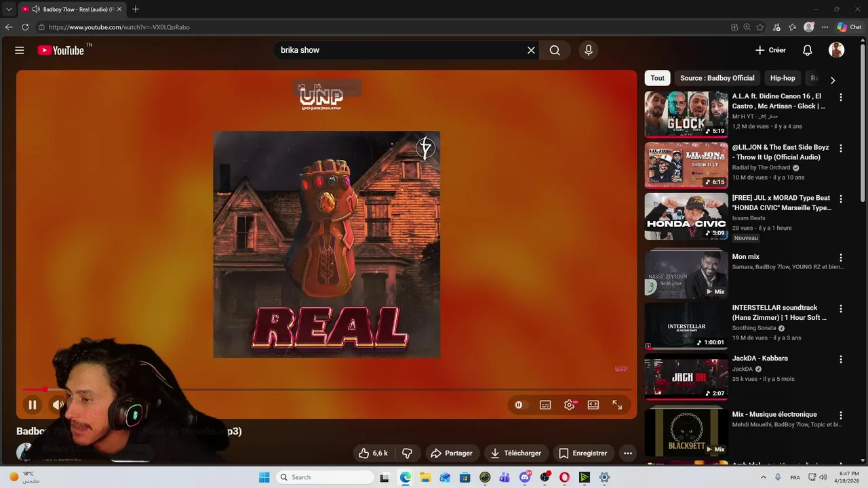Viewport: 868px width, 488px height.
Task: Open browser favorites list
Action: pyautogui.click(x=792, y=27)
